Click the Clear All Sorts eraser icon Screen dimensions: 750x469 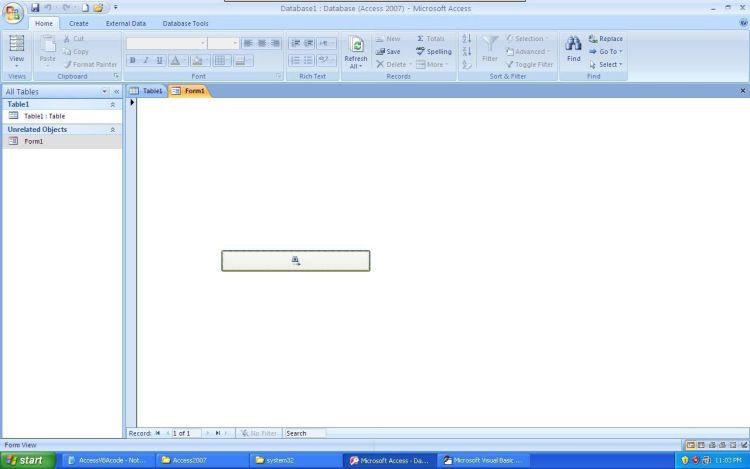point(467,65)
